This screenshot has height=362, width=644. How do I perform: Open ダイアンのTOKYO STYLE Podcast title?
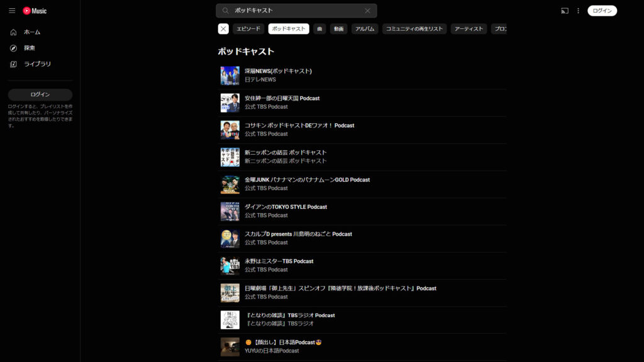click(x=286, y=207)
